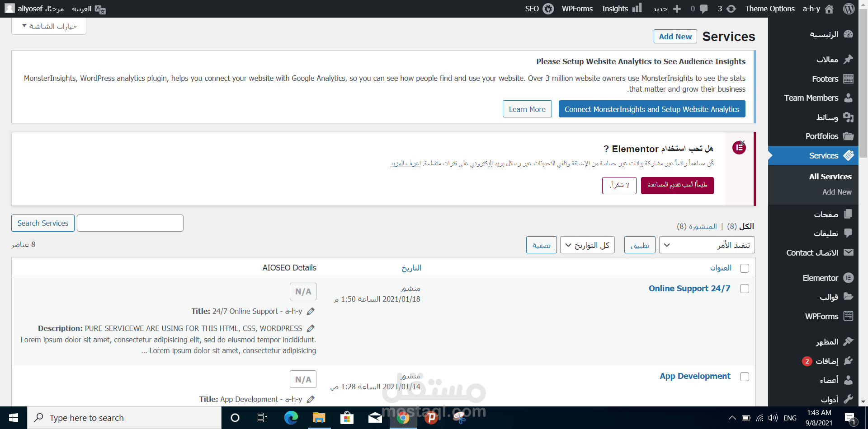The height and width of the screenshot is (429, 868).
Task: Edit the App Development SEO title pencil
Action: 311,399
